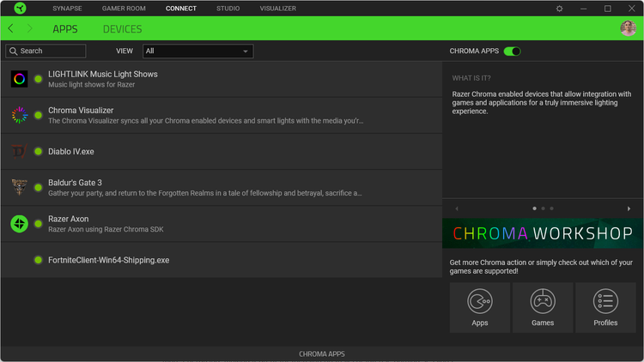Click 'Razer Axon using Razer Chroma SDK' description
This screenshot has height=362, width=644.
click(106, 229)
